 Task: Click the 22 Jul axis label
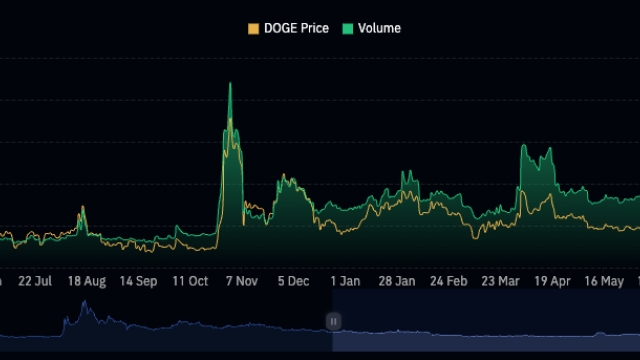[x=35, y=281]
